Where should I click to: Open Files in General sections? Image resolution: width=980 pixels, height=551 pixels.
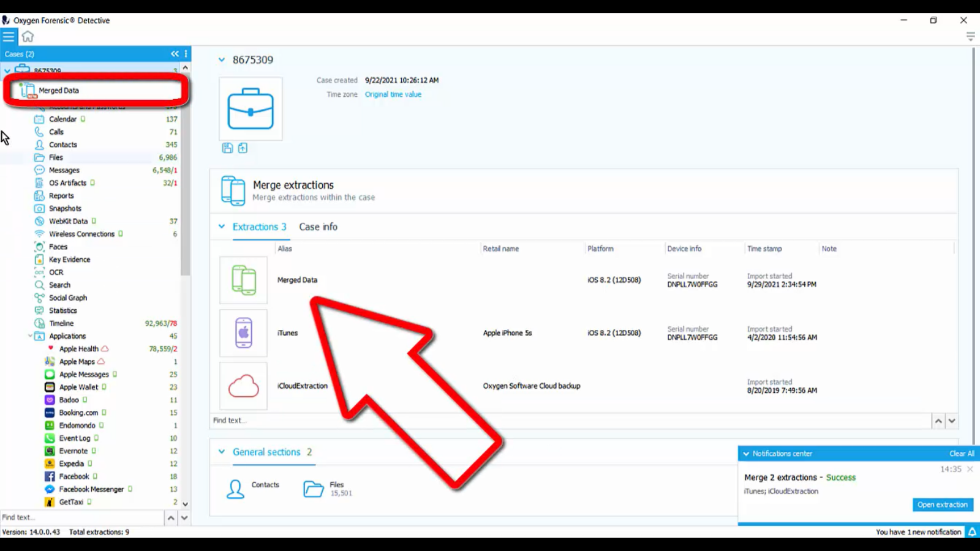coord(328,489)
